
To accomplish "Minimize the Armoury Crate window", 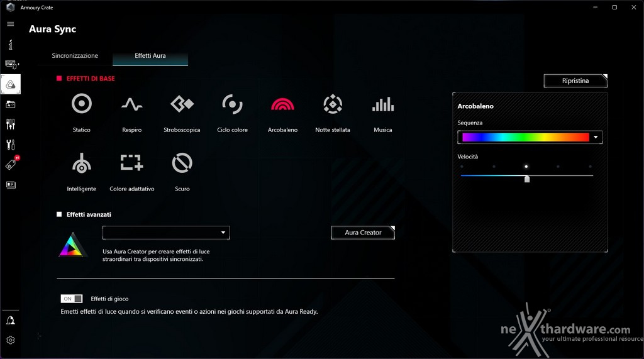I will 595,8.
